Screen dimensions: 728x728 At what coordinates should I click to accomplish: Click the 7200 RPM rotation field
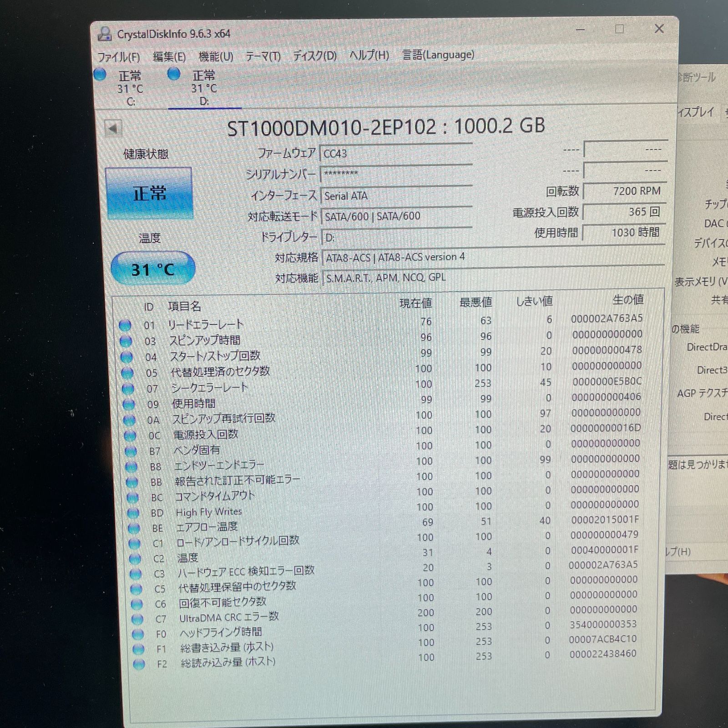(x=625, y=191)
